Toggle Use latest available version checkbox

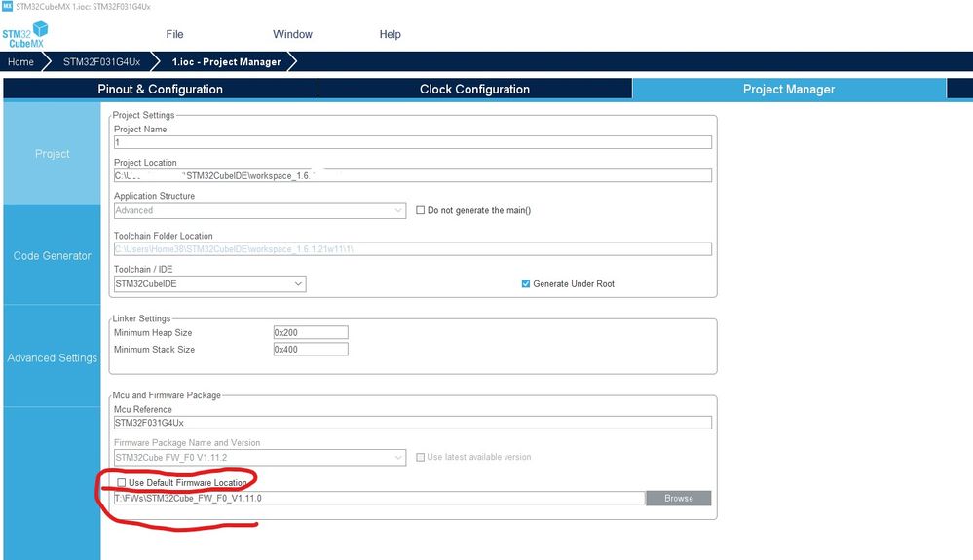pyautogui.click(x=420, y=457)
